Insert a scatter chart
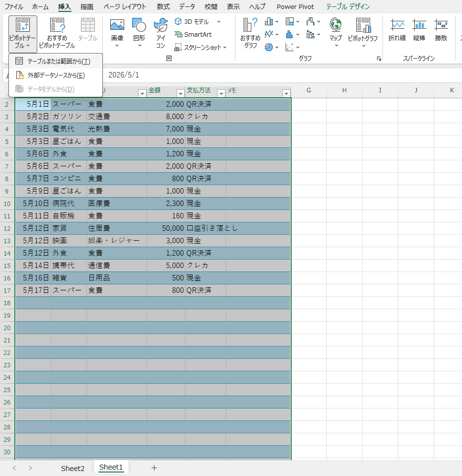 [x=290, y=47]
